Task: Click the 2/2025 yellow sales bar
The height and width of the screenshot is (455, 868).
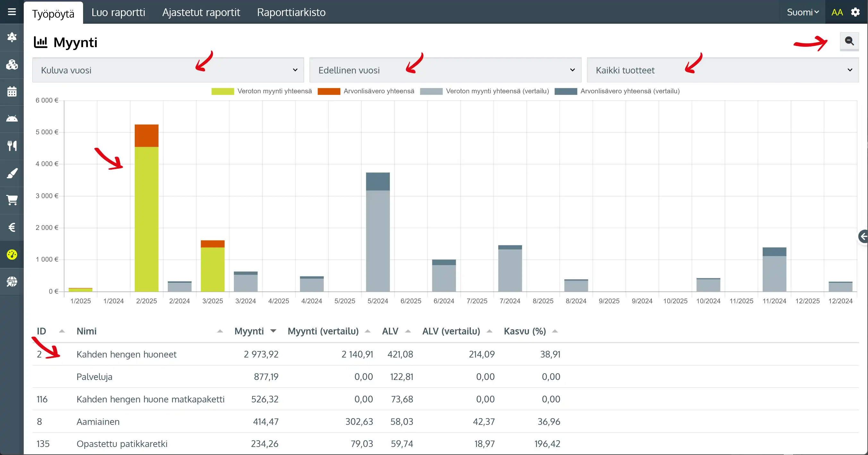Action: point(146,219)
